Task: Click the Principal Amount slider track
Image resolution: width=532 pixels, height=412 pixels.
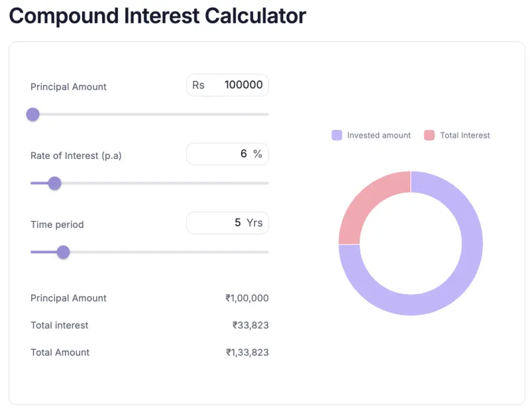Action: pos(166,115)
